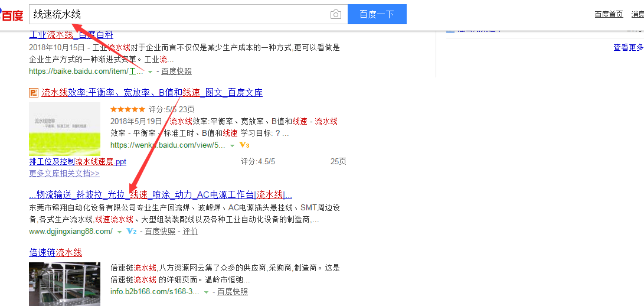Click the V2 badge beside dgjingxiang88.com
The image size is (644, 306).
[132, 232]
